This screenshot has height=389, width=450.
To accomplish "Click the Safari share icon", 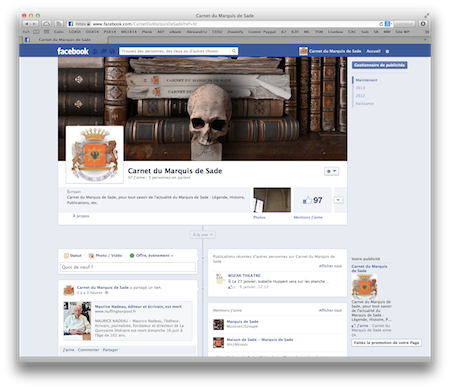I will point(59,24).
